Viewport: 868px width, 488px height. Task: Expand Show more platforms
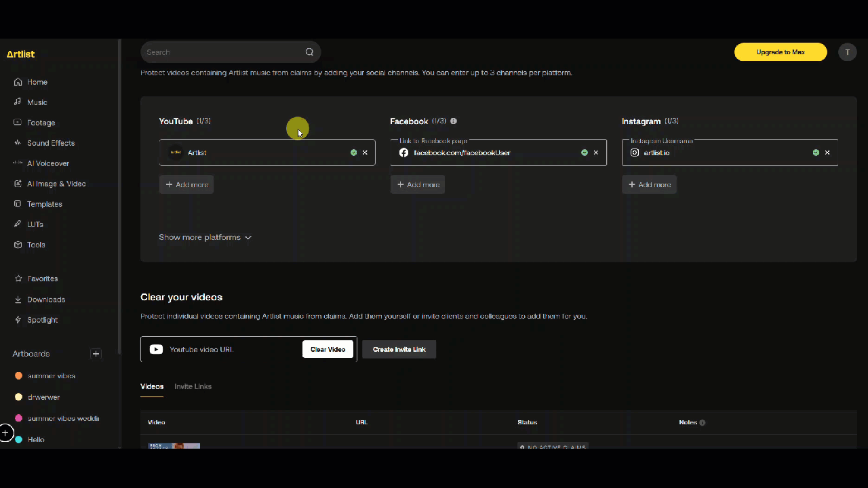(205, 237)
